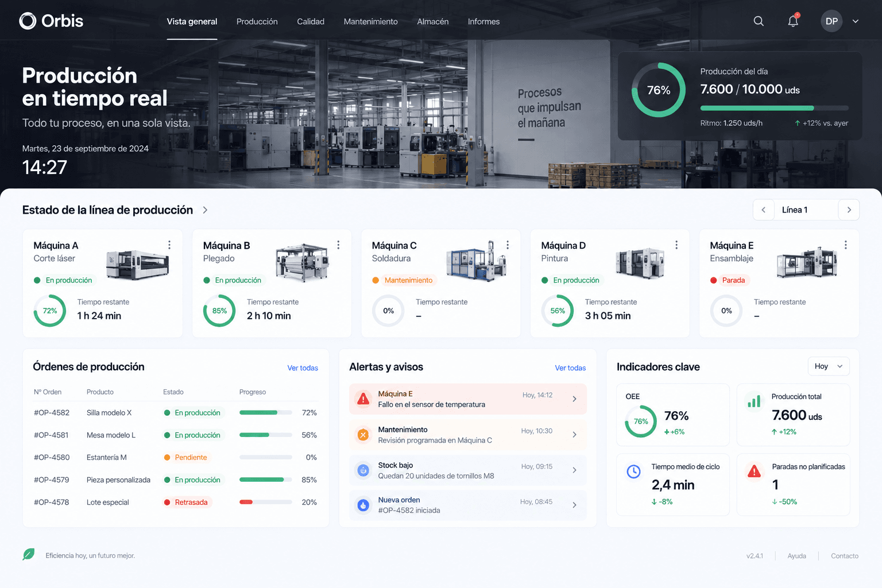Click the Paradas no planificadas warning icon
This screenshot has width=882, height=588.
[x=754, y=471]
